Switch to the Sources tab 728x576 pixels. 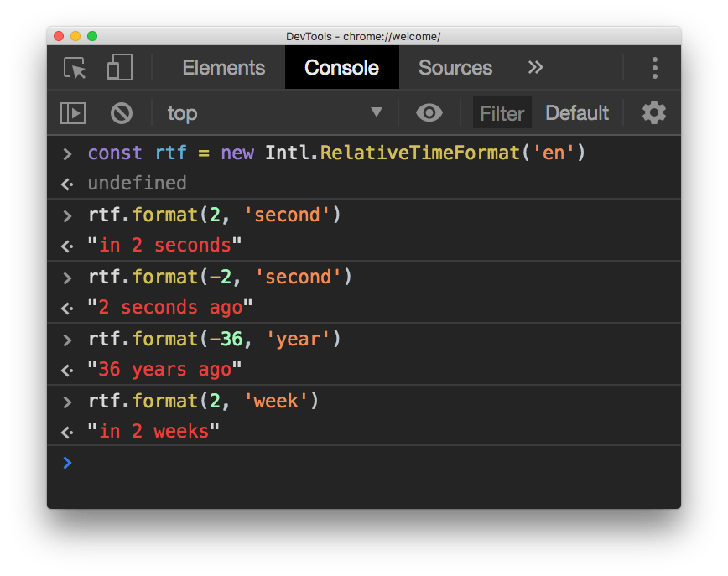click(455, 68)
